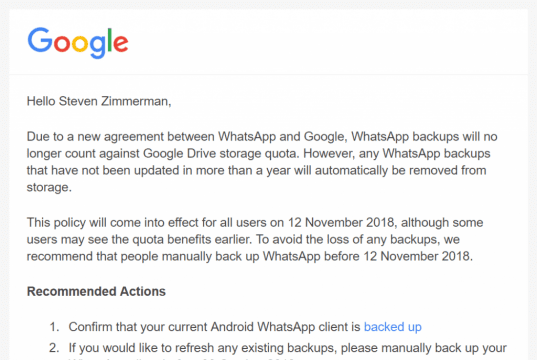Screen dimensions: 537x360
Task: Open the blue "backed up" link
Action: pyautogui.click(x=392, y=327)
